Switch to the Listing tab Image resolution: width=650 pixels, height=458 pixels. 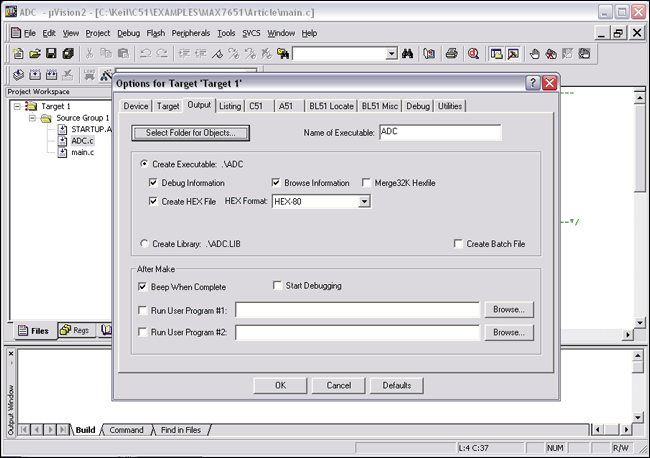pyautogui.click(x=230, y=106)
